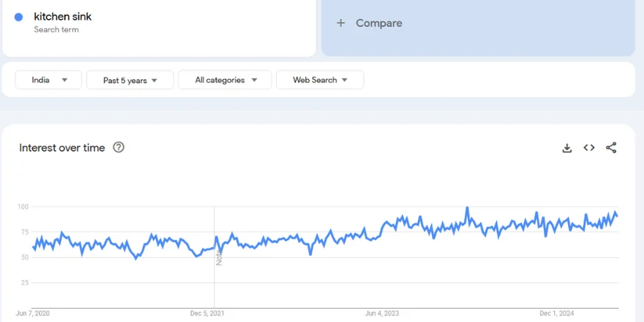Open the India region dropdown
Image resolution: width=644 pixels, height=322 pixels.
[48, 80]
